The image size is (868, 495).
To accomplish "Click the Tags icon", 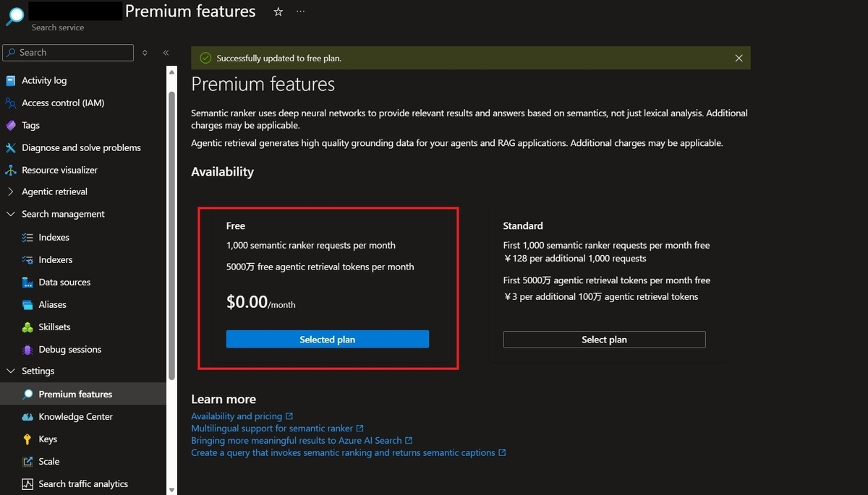I will coord(10,126).
